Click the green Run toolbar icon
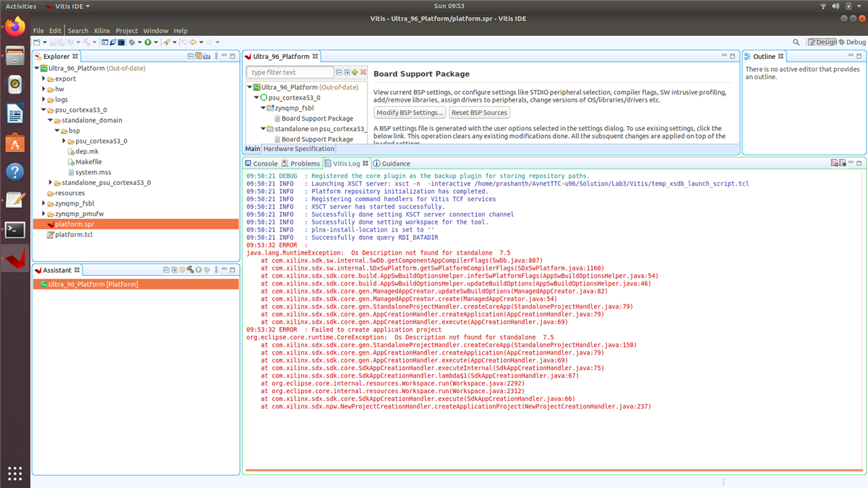Viewport: 868px width, 488px height. pos(148,42)
